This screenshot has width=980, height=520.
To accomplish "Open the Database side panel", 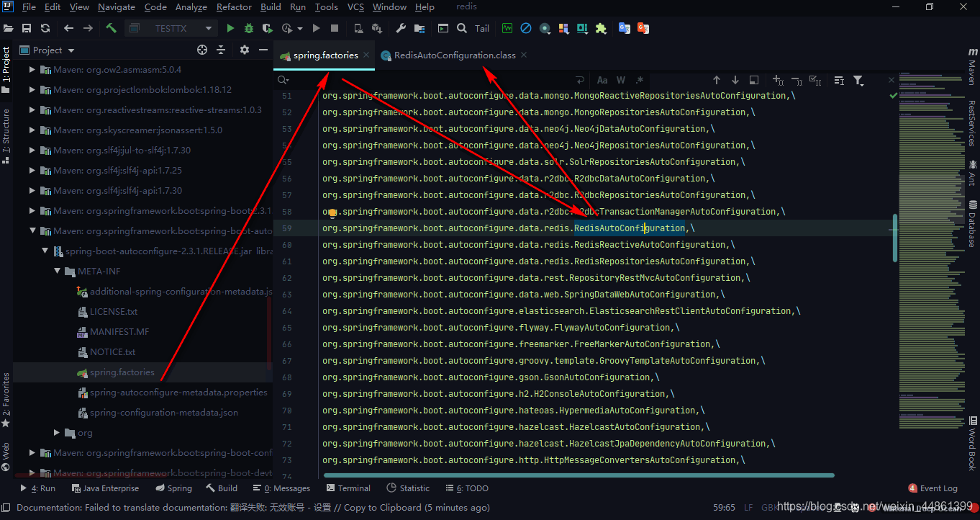I will [972, 223].
